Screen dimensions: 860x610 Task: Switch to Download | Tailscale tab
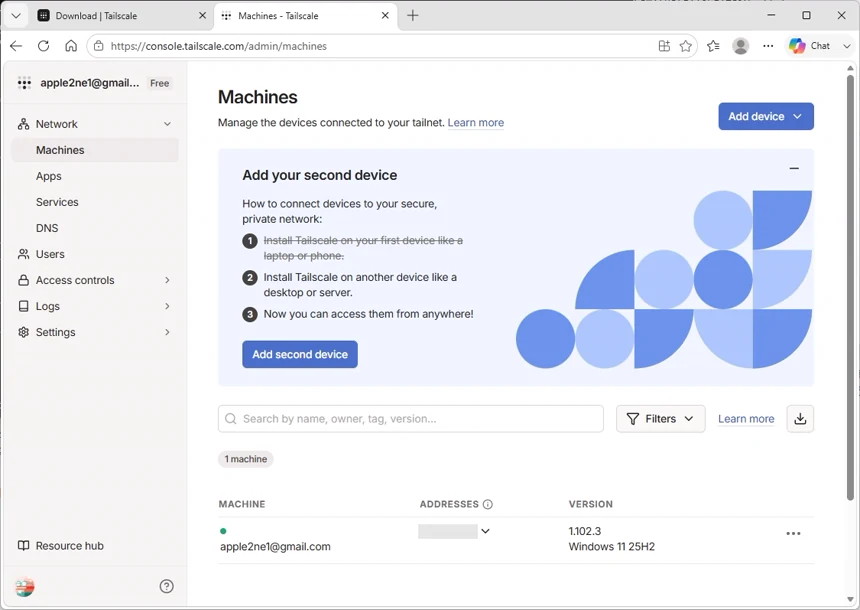click(x=121, y=15)
